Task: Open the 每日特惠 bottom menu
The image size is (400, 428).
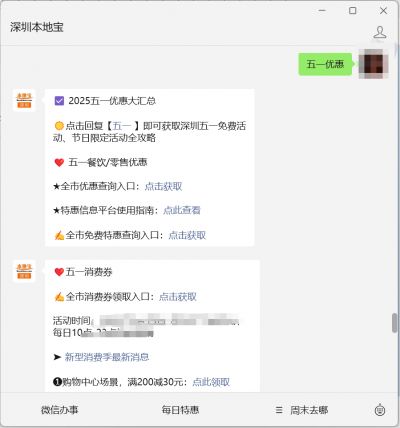Action: tap(180, 410)
